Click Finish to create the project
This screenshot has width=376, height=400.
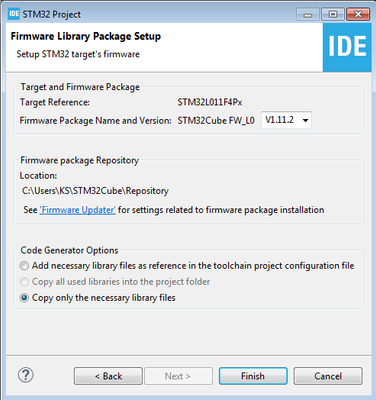pos(253,376)
